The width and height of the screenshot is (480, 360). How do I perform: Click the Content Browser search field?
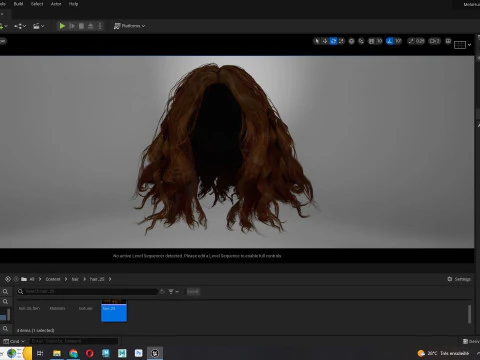click(87, 292)
